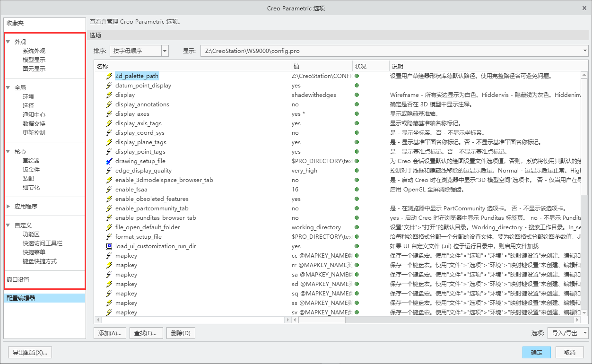The image size is (592, 364).
Task: Click the lightning icon beside format_setup_file
Action: 110,236
